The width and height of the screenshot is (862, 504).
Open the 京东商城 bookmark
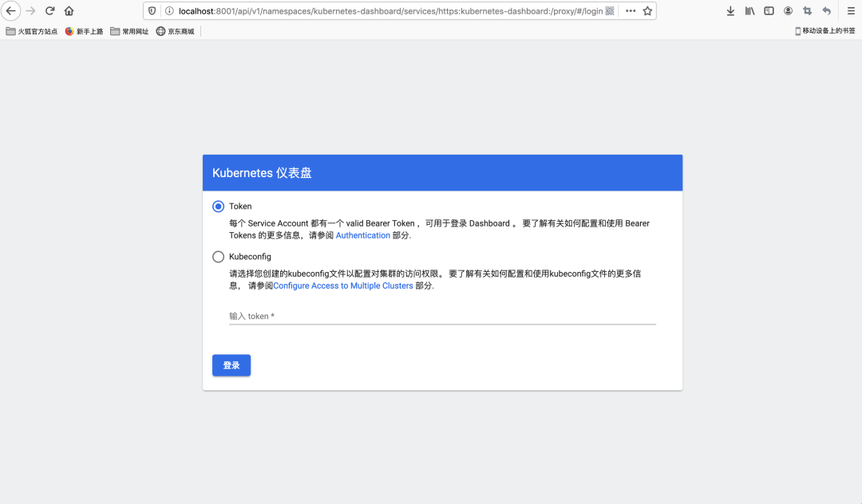point(175,31)
